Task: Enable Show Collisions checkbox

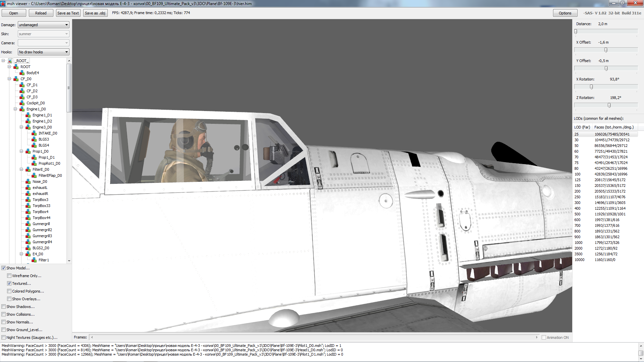Action: click(x=3, y=314)
